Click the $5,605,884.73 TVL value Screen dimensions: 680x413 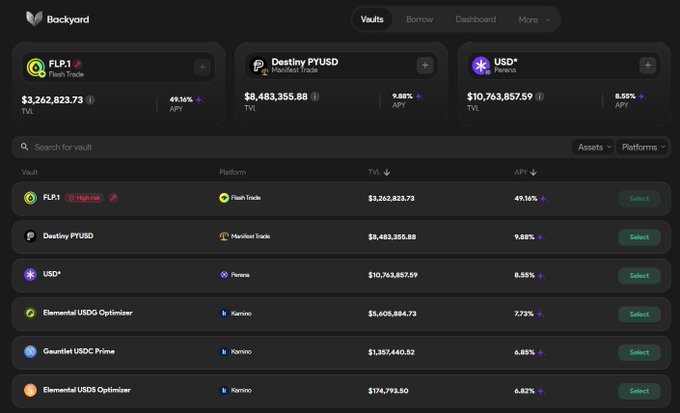tap(392, 314)
